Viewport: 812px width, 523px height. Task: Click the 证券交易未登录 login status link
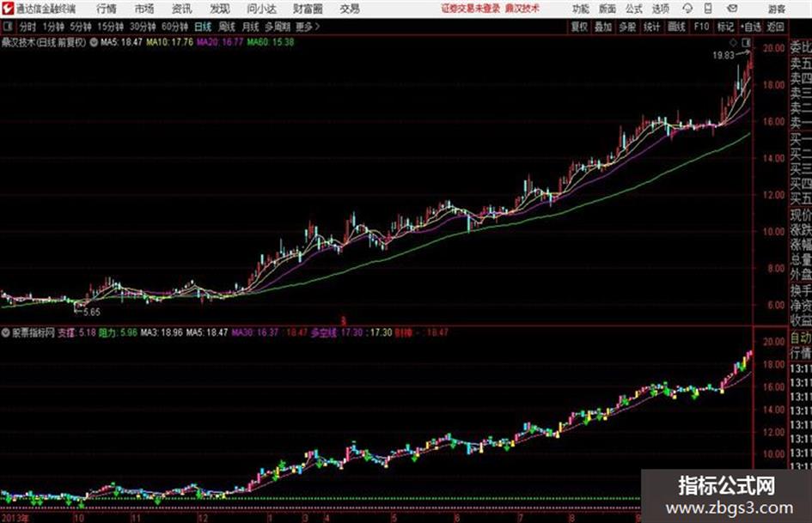pos(471,9)
